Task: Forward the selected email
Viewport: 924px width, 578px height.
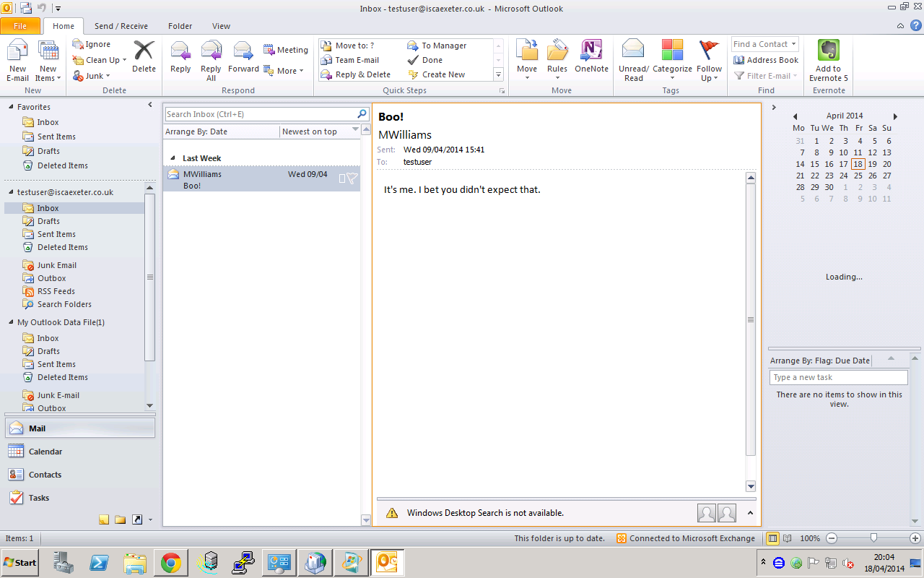Action: (x=243, y=56)
